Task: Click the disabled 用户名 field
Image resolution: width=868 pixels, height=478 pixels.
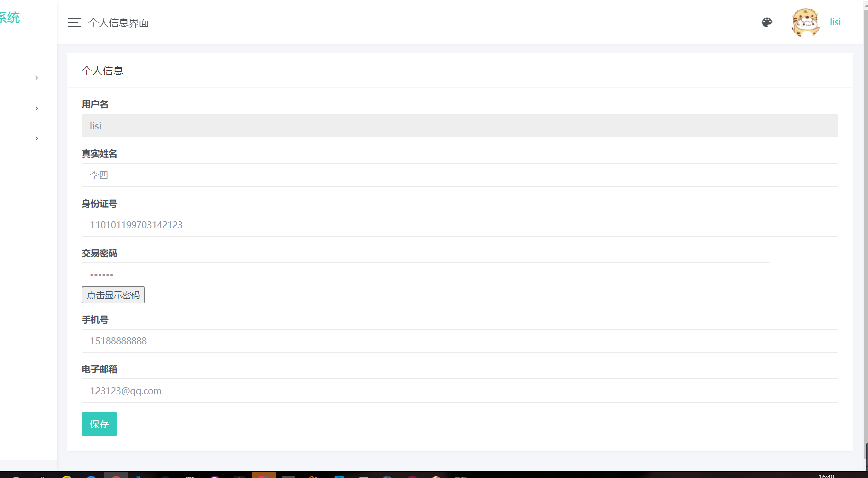Action: point(459,126)
